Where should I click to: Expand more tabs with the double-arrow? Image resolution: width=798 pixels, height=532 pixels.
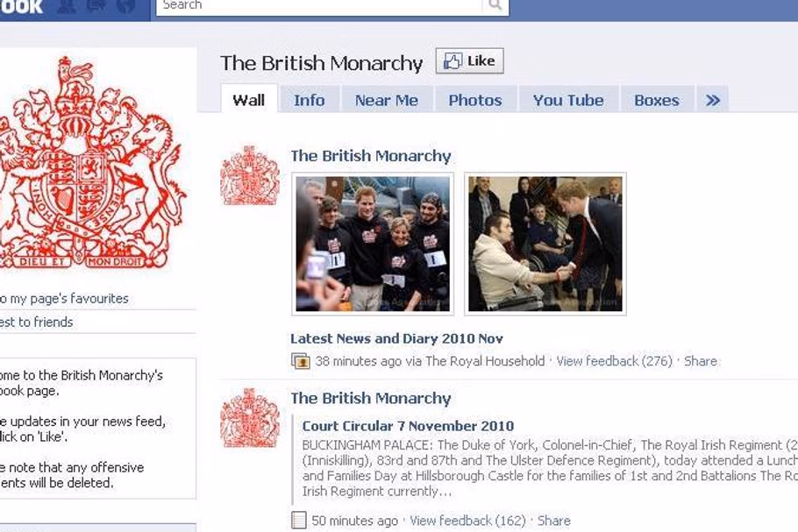[x=713, y=100]
